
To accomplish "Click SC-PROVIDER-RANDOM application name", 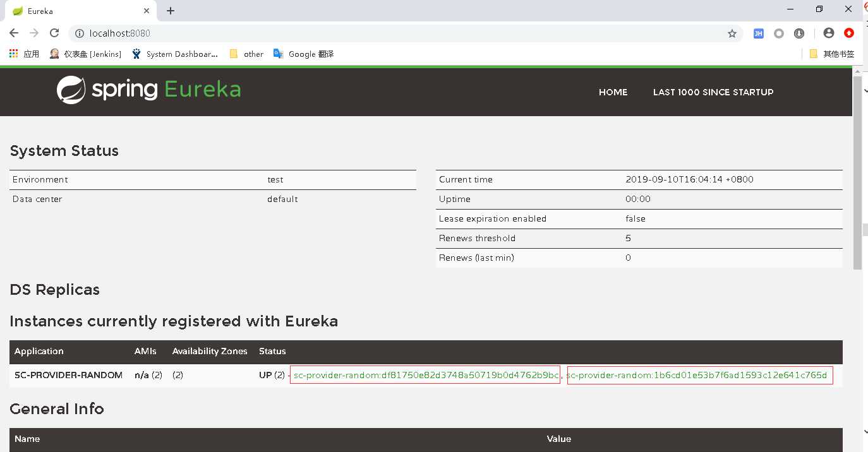I will (x=68, y=375).
